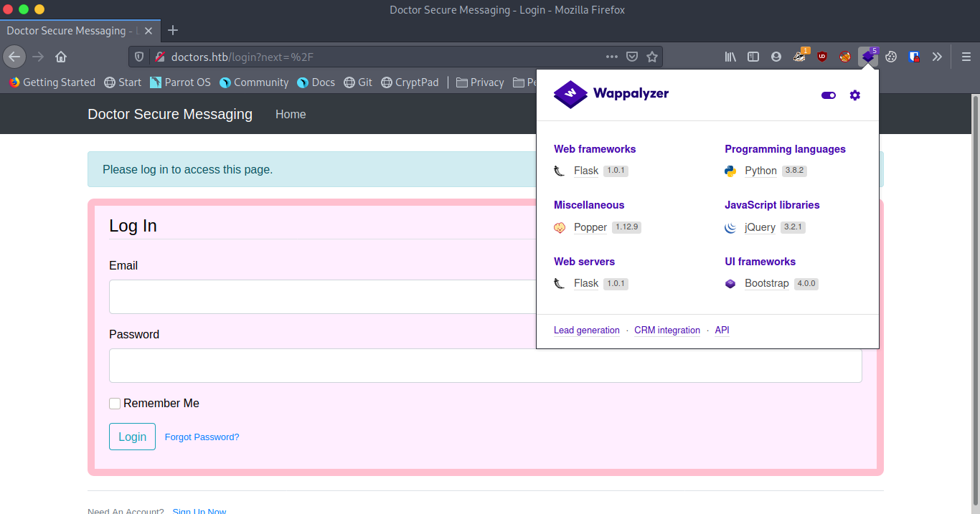The width and height of the screenshot is (980, 514).
Task: Bookmark this page with the star
Action: click(x=652, y=57)
